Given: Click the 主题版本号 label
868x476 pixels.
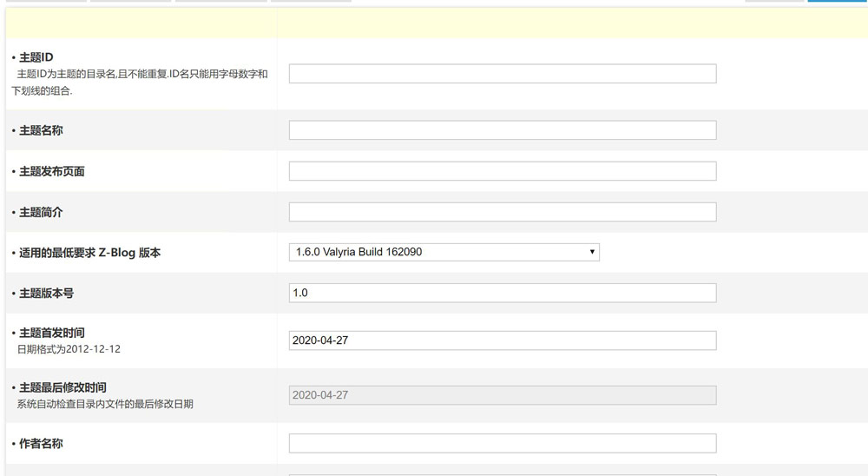Looking at the screenshot, I should click(46, 294).
